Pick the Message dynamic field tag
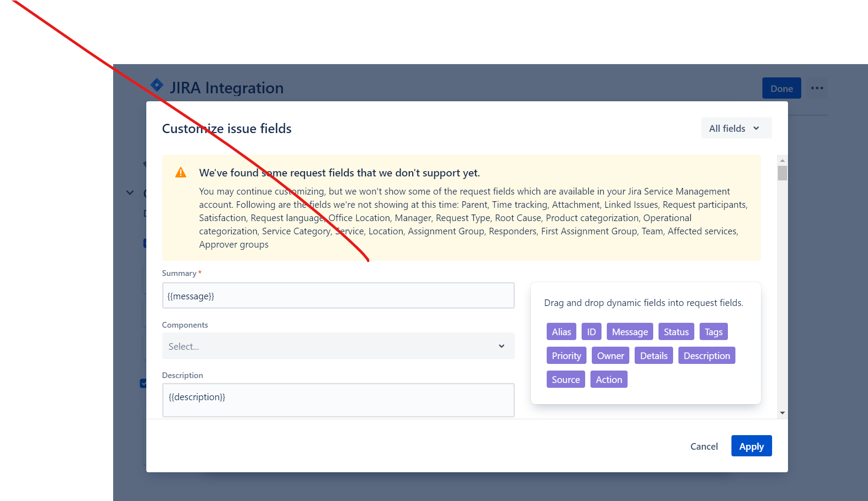The image size is (868, 501). 629,332
